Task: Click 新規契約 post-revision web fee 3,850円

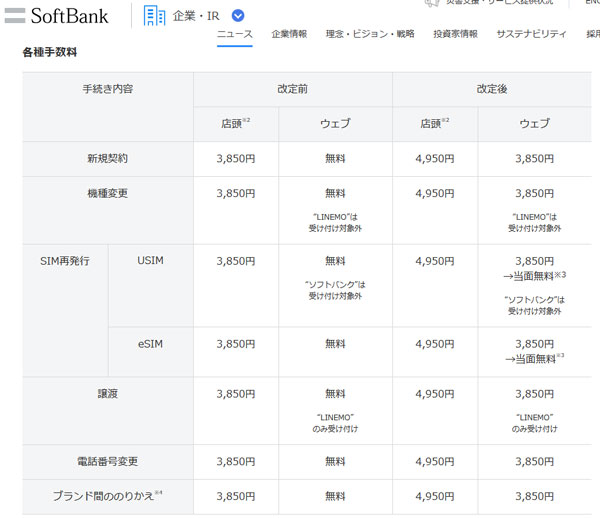Action: [534, 158]
